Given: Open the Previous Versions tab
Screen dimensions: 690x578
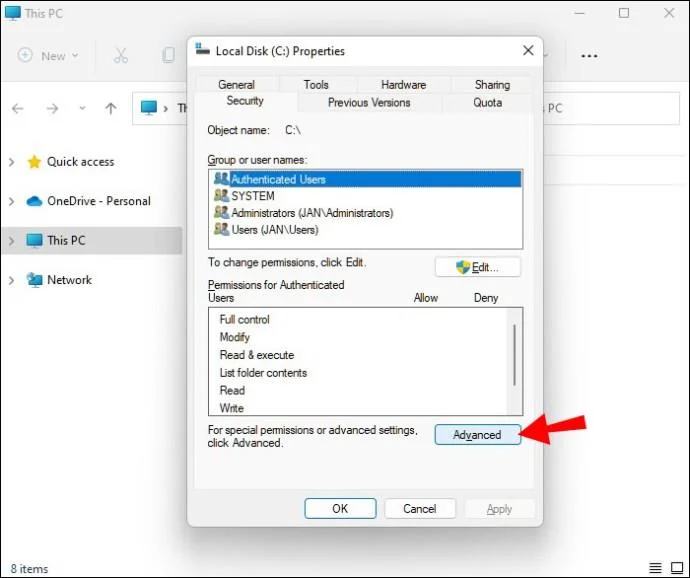Looking at the screenshot, I should pyautogui.click(x=369, y=103).
